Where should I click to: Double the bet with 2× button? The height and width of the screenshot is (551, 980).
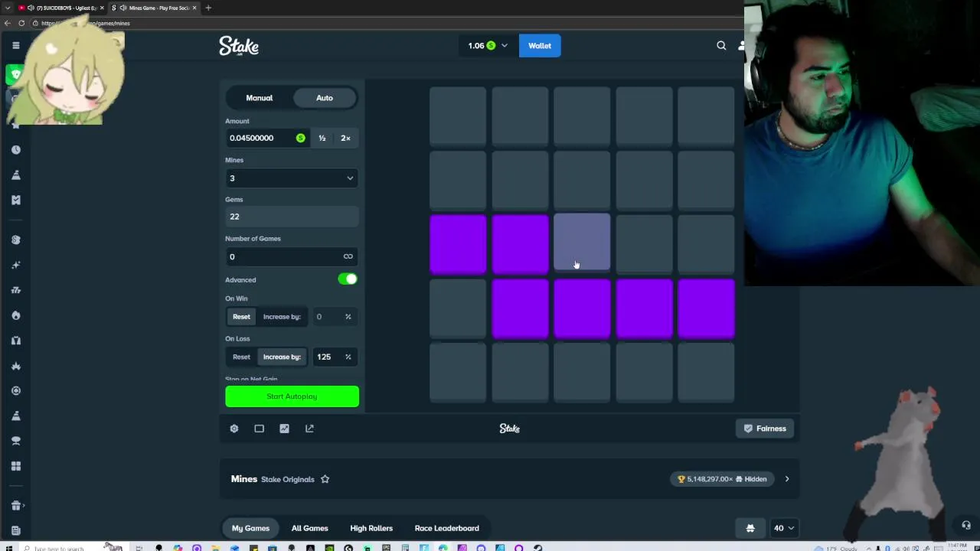tap(346, 138)
